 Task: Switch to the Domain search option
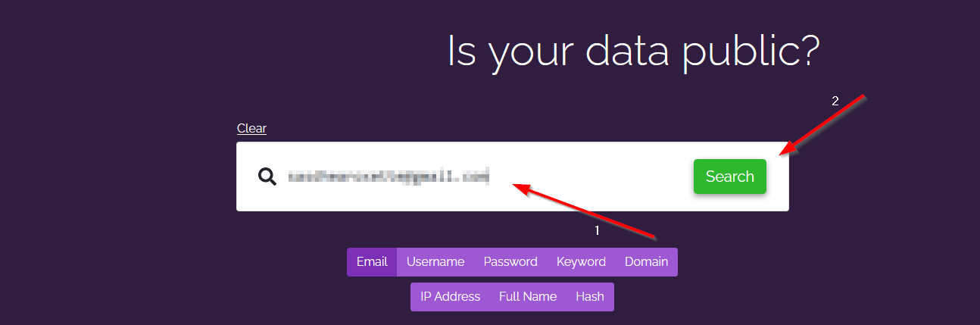(x=646, y=262)
